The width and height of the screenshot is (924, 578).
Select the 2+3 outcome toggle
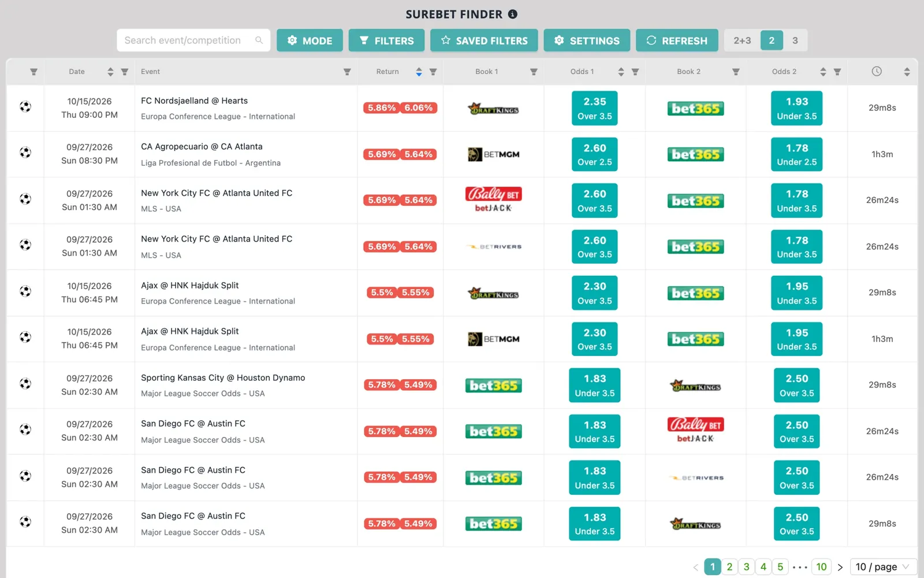pyautogui.click(x=742, y=40)
